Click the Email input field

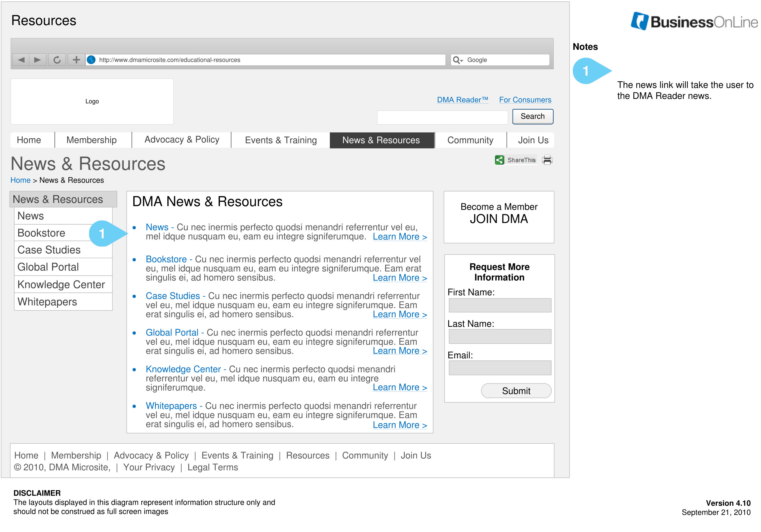tap(500, 368)
